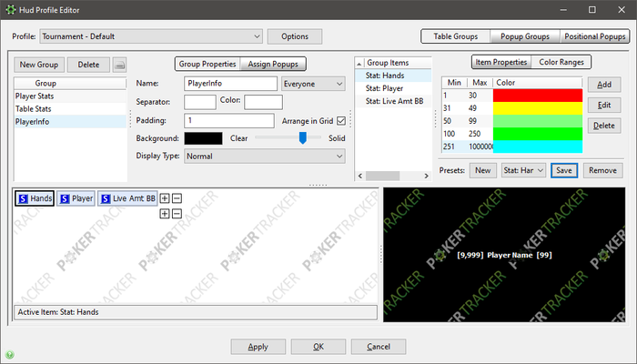This screenshot has height=364, width=637.
Task: Switch to Popup Groups tab
Action: 525,36
